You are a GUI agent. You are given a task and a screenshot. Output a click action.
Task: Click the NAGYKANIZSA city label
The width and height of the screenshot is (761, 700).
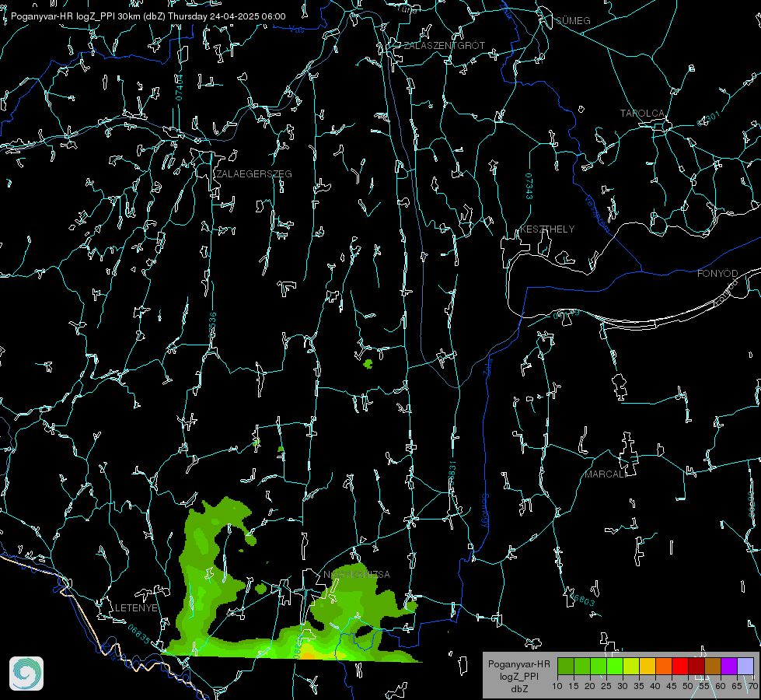click(x=357, y=575)
